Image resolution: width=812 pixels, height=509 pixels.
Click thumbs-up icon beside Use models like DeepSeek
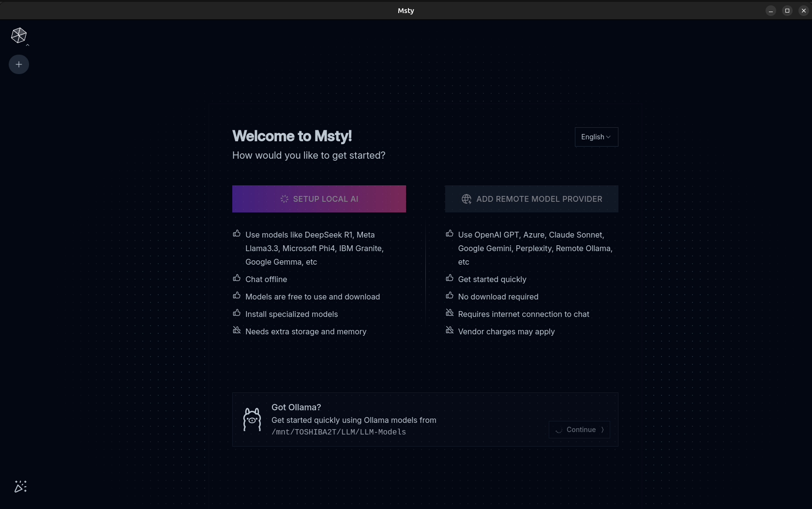pyautogui.click(x=237, y=234)
